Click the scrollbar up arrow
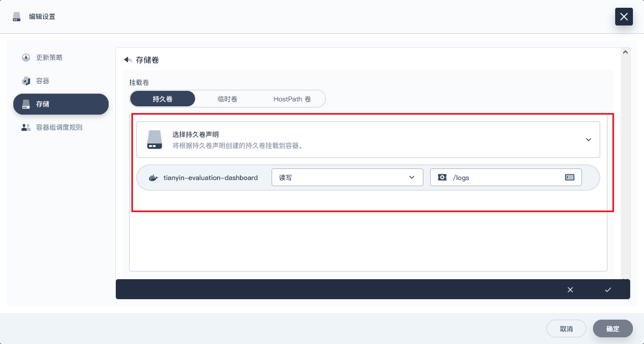 click(x=626, y=52)
